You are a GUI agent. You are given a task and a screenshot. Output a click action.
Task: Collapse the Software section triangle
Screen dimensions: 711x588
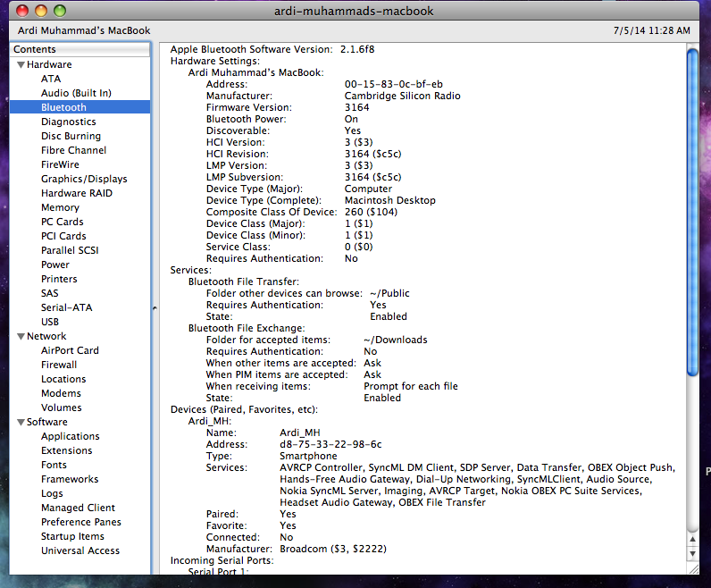20,423
